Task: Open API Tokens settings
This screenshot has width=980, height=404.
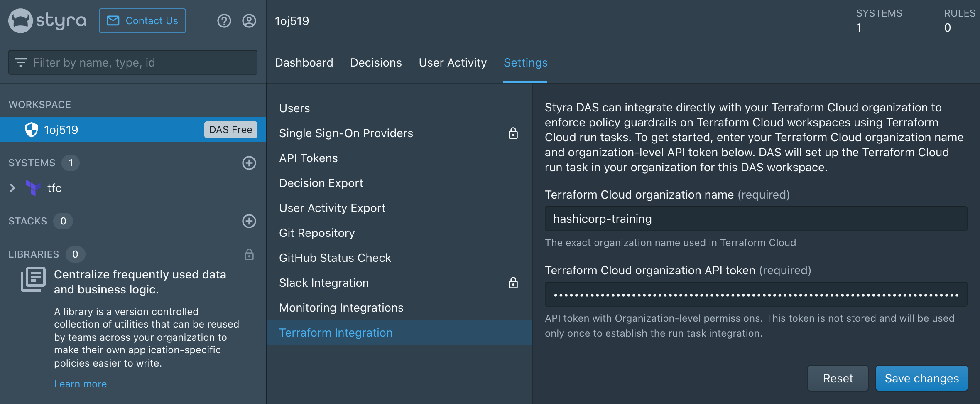Action: [309, 158]
